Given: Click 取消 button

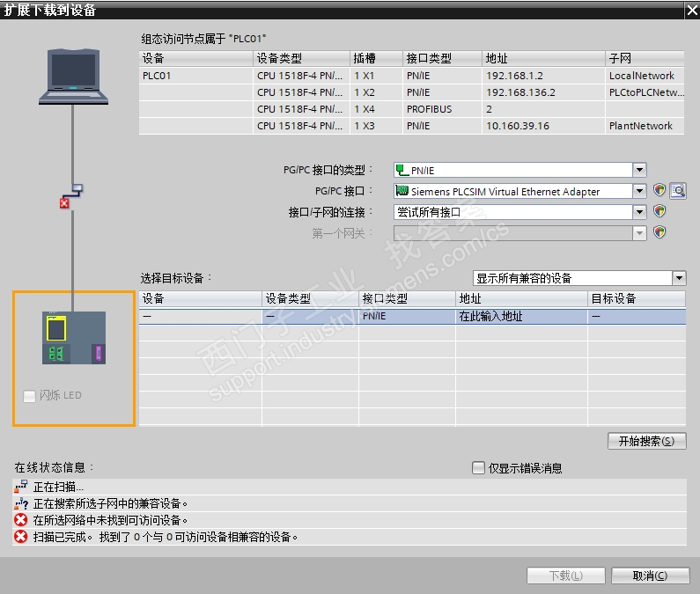Looking at the screenshot, I should coord(650,576).
